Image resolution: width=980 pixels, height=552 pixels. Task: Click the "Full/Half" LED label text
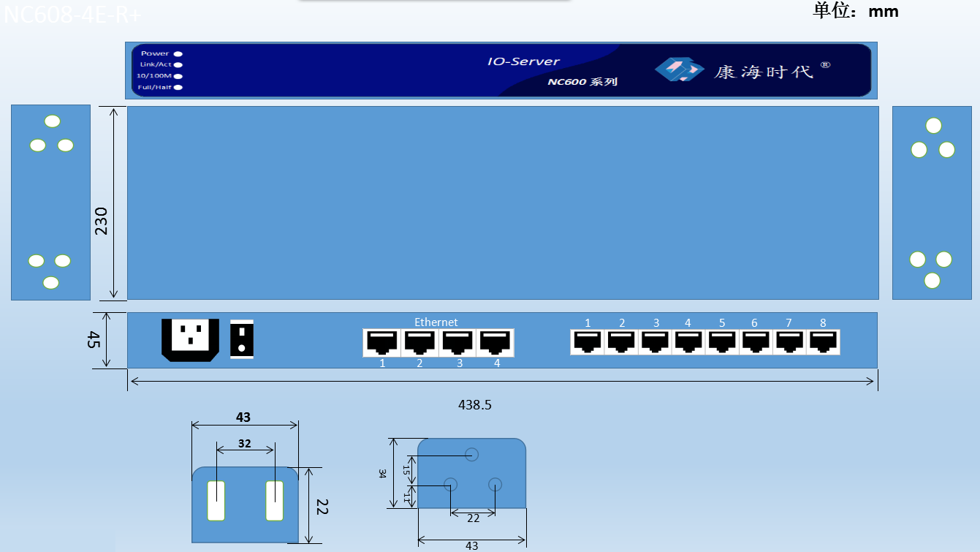click(155, 88)
